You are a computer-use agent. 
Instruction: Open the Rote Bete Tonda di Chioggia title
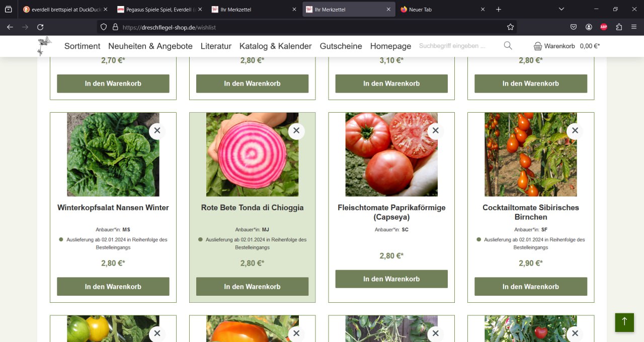(252, 208)
